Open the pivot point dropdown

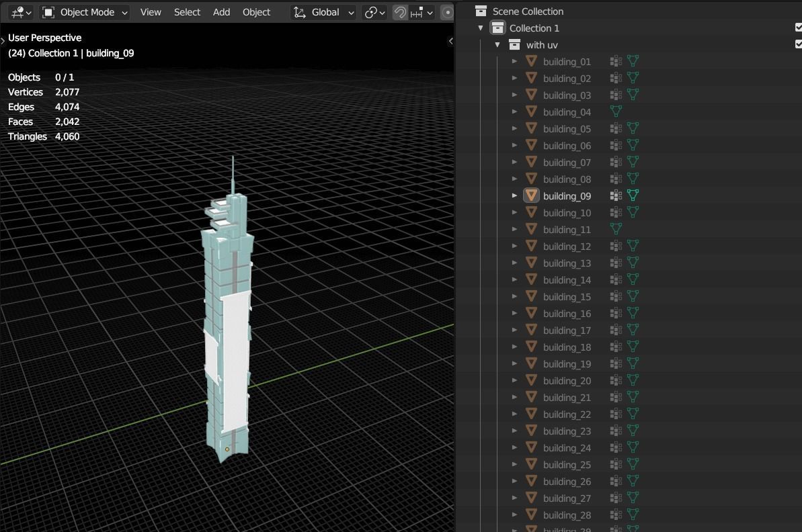[374, 12]
